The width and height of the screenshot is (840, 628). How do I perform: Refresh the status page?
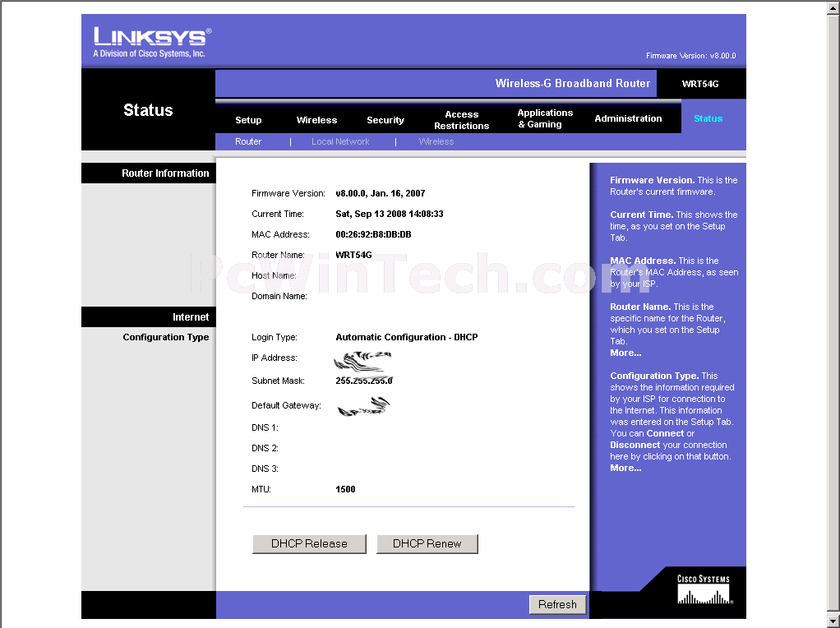557,604
